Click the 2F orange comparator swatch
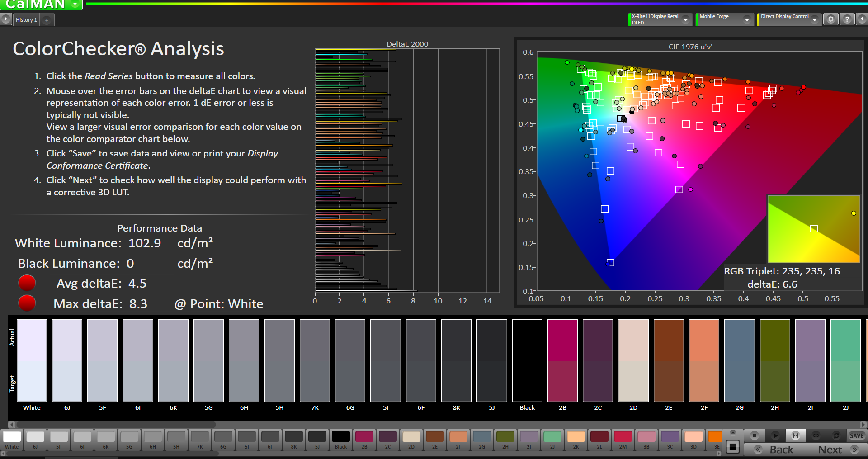 704,360
